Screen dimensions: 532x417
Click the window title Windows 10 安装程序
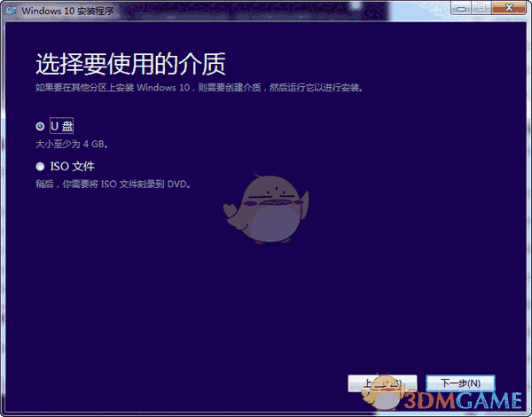coord(67,11)
